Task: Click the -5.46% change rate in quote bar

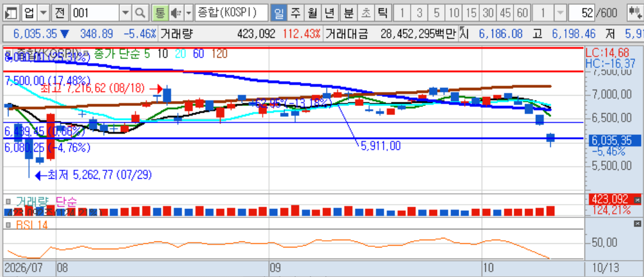Action: pos(141,34)
